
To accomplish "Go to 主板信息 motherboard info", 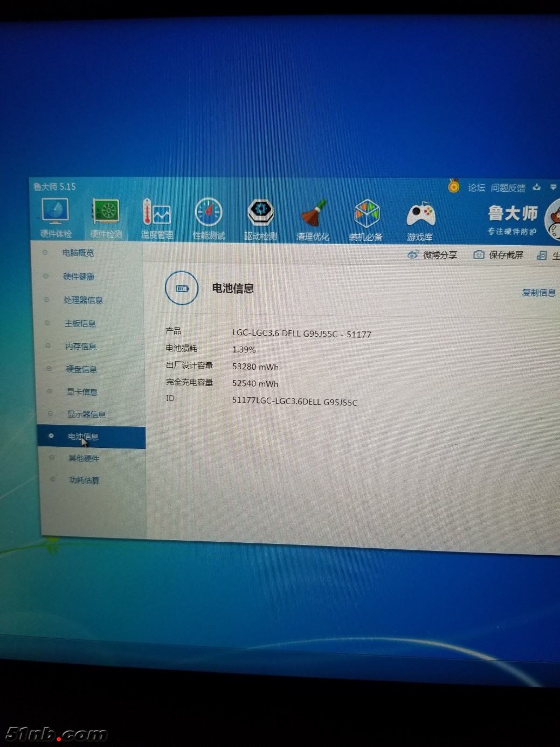I will click(80, 323).
